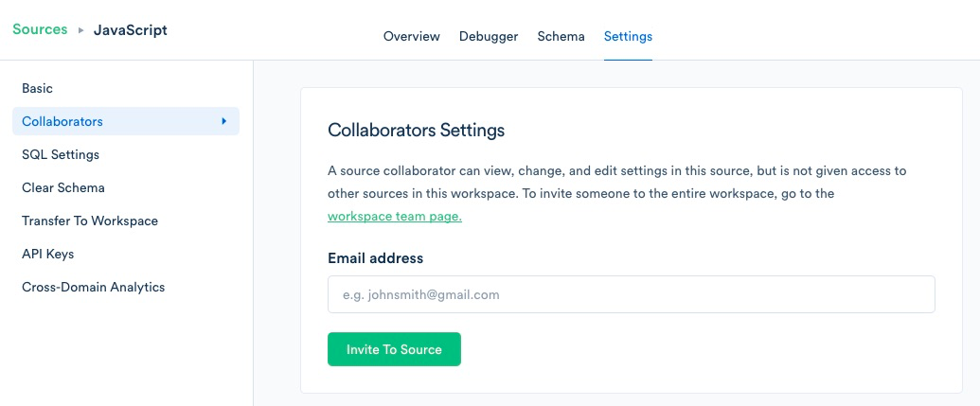The image size is (980, 406).
Task: Focus the Email address input field
Action: click(632, 294)
